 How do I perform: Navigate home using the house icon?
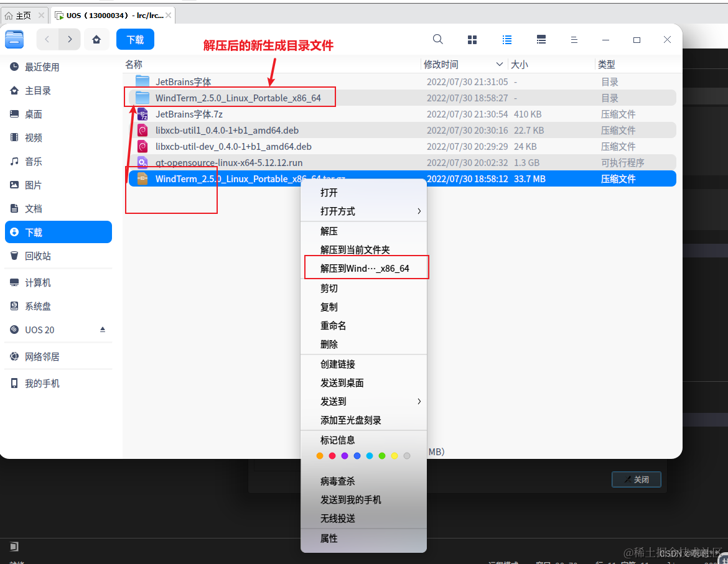click(x=96, y=39)
